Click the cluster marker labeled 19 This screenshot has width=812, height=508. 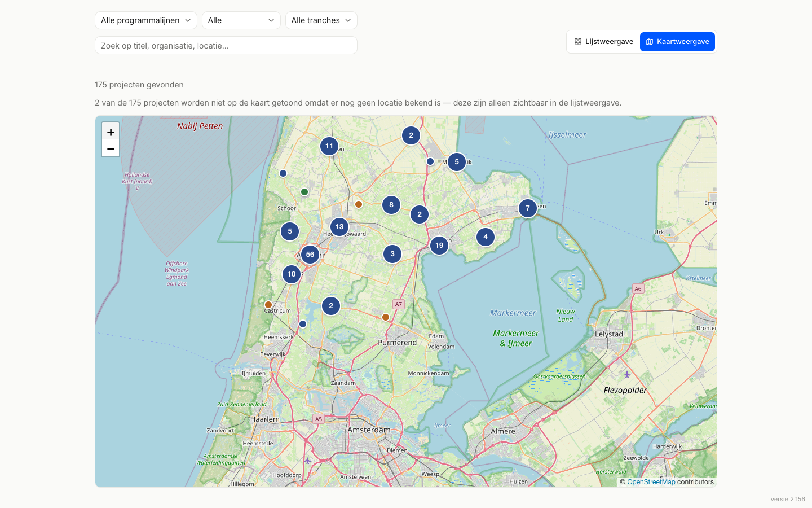tap(439, 246)
